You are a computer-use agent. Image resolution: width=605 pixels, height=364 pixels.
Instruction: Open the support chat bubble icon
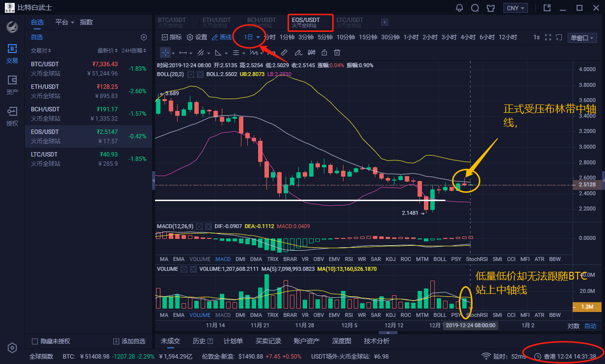[x=475, y=8]
